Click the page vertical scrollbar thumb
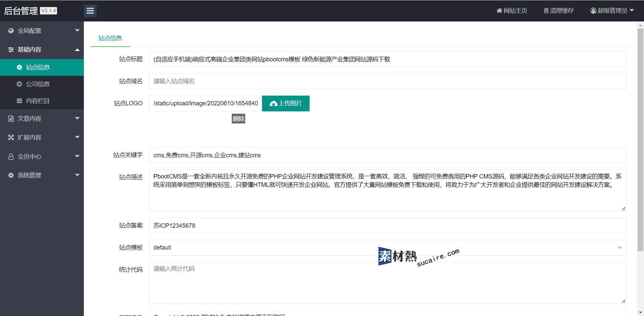Image resolution: width=644 pixels, height=316 pixels. (x=640, y=140)
